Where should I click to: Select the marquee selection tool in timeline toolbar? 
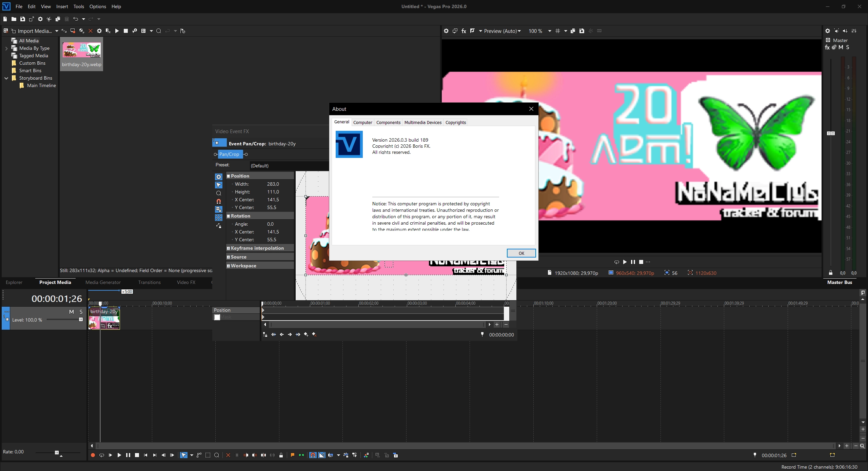tap(208, 455)
